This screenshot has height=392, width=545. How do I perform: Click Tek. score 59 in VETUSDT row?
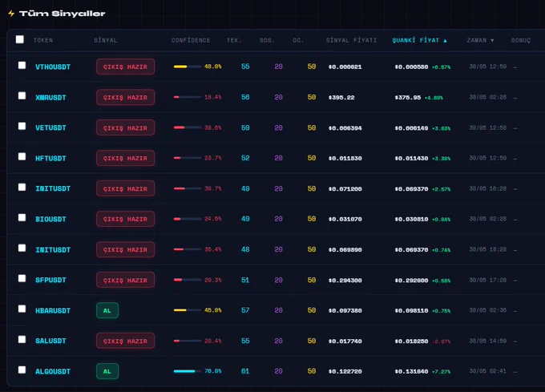[245, 127]
